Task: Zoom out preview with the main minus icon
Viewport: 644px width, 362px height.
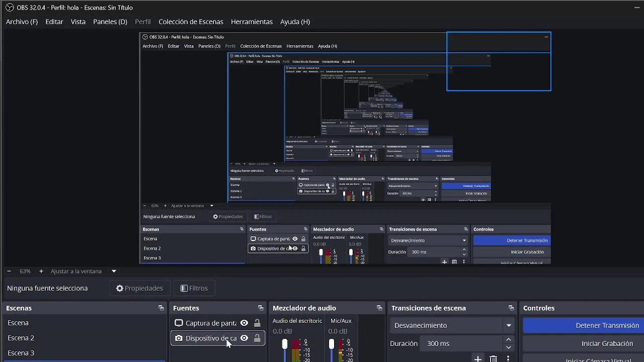Action: click(9, 271)
